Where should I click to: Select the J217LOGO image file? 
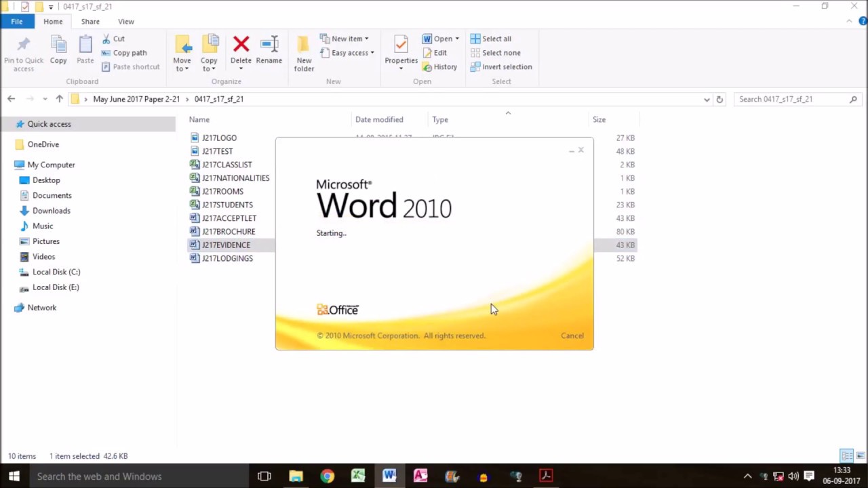click(x=219, y=138)
